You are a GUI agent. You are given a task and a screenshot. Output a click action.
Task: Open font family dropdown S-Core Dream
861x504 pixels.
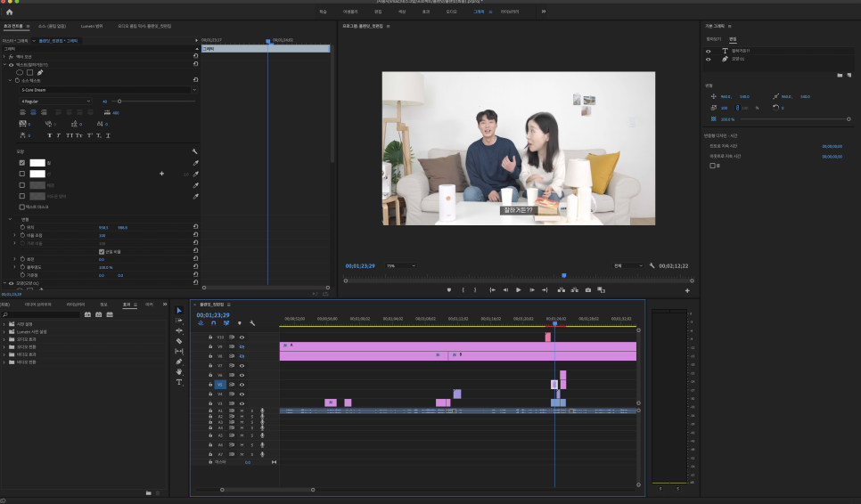(108, 90)
